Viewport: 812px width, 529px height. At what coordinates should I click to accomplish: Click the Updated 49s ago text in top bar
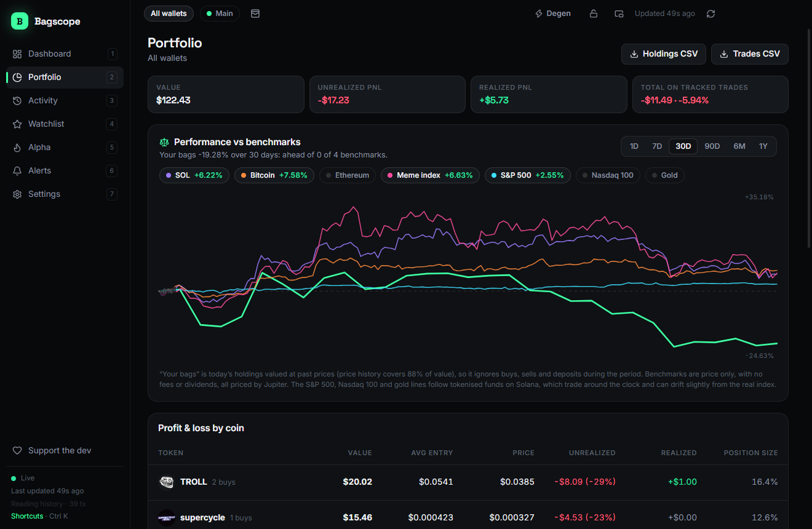point(665,14)
